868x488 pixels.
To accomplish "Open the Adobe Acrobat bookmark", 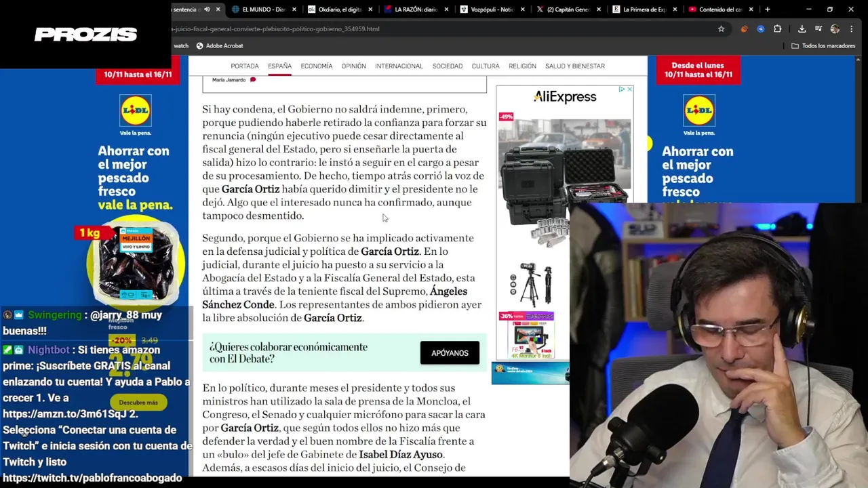I will tap(220, 46).
